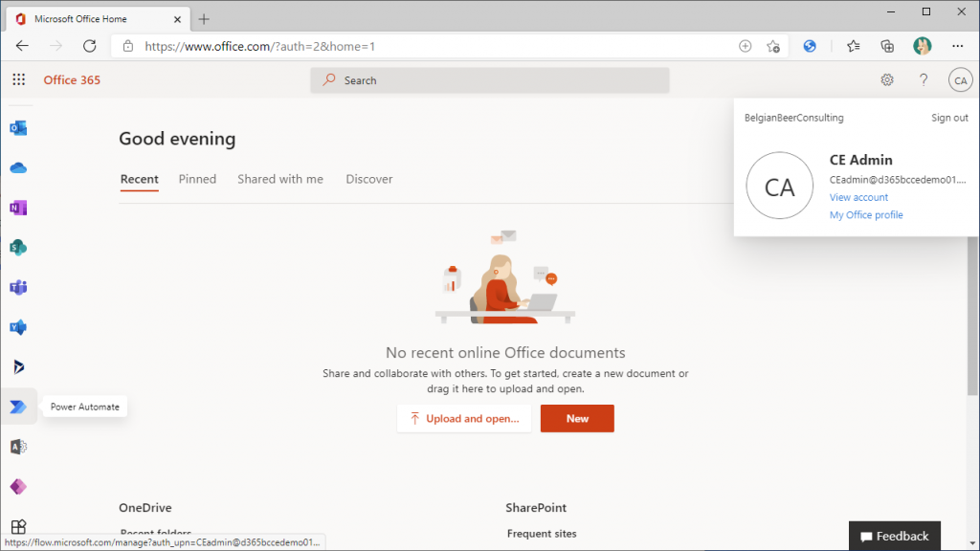Open the app launcher waffle menu

pyautogui.click(x=19, y=79)
